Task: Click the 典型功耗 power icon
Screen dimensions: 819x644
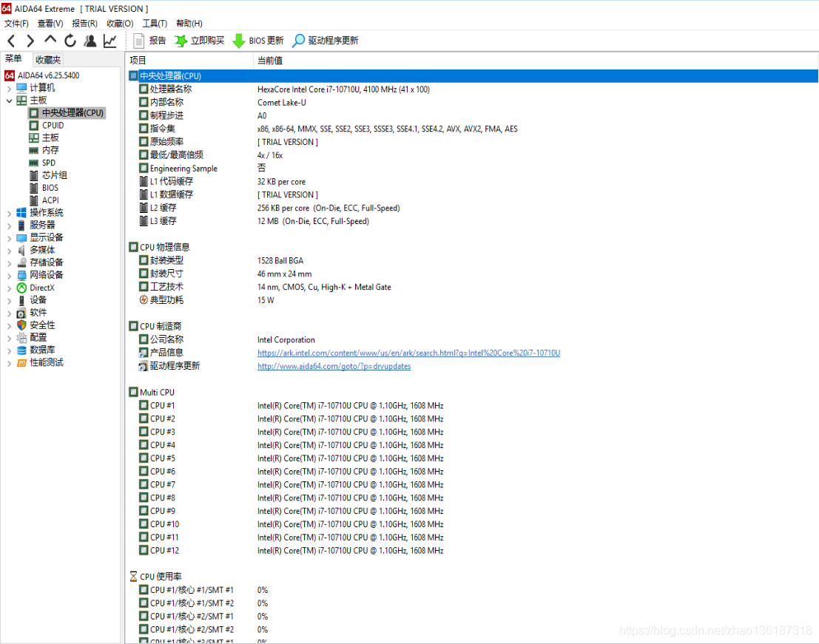Action: point(144,299)
